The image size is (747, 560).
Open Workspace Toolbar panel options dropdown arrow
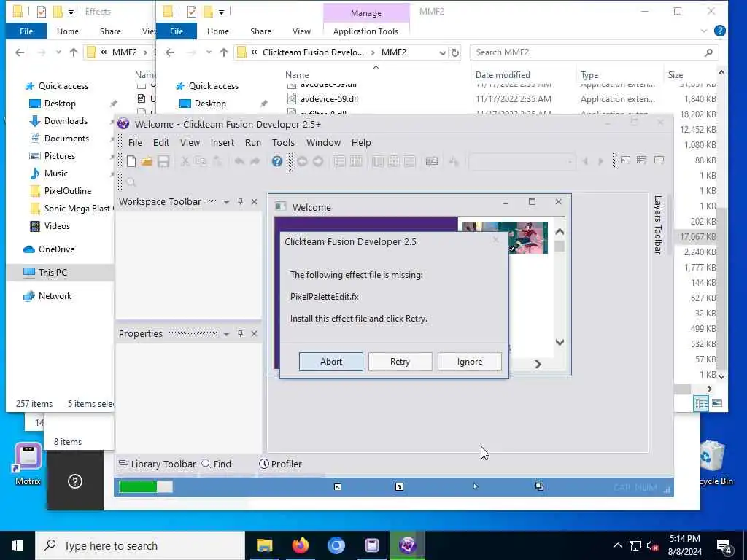pos(226,202)
